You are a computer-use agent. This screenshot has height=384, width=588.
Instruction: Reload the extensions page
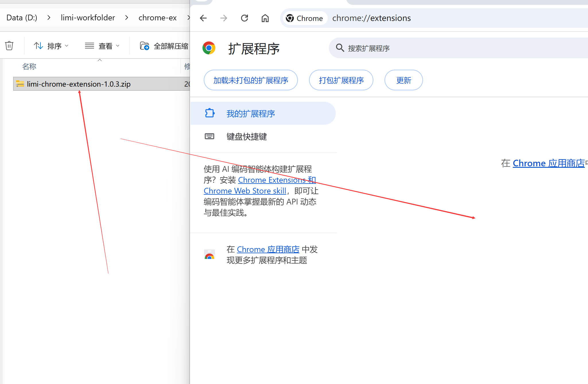pos(244,18)
